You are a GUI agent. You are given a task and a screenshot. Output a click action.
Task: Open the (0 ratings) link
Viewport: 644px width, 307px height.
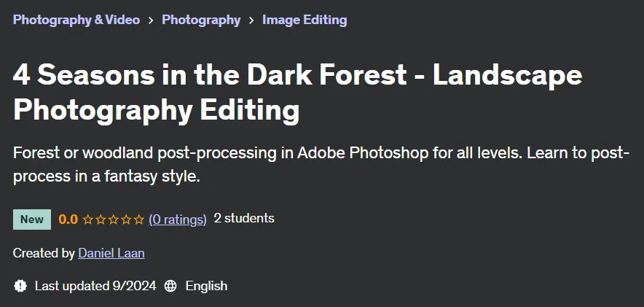click(x=178, y=219)
